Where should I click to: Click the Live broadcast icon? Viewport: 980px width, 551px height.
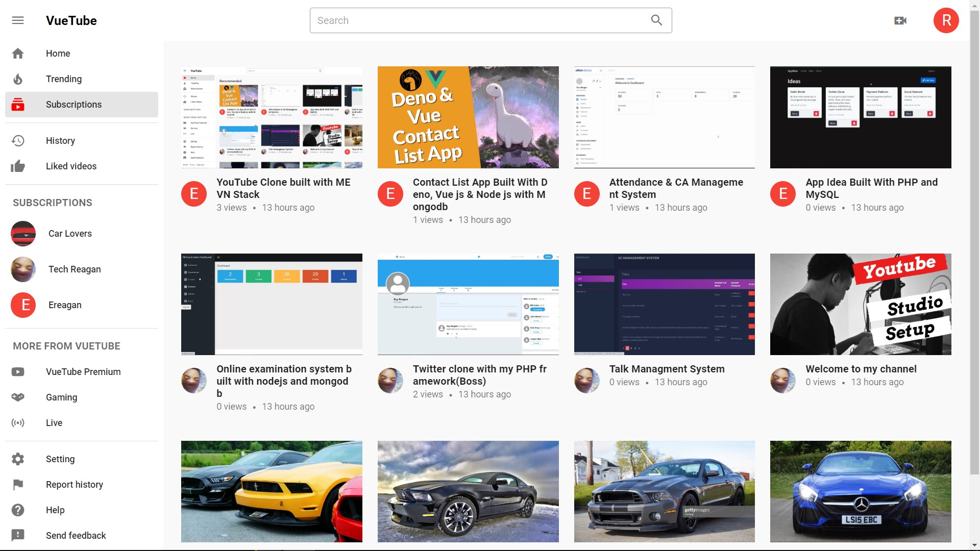click(18, 423)
